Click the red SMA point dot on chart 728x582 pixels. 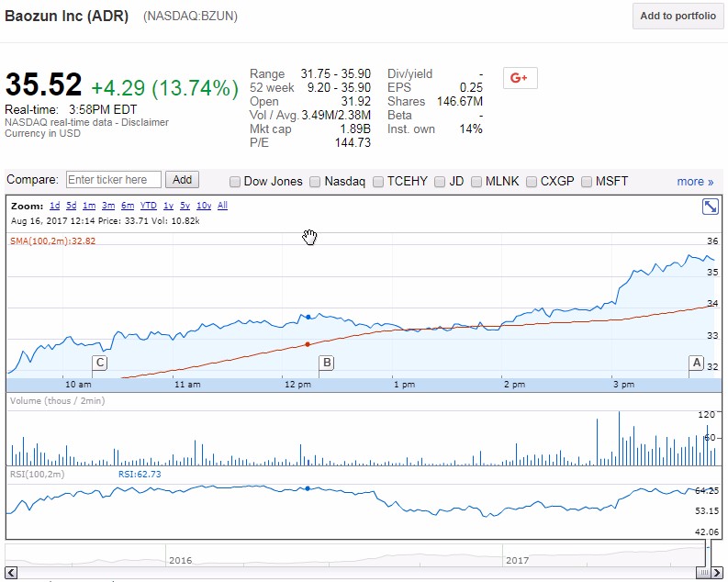[x=308, y=344]
